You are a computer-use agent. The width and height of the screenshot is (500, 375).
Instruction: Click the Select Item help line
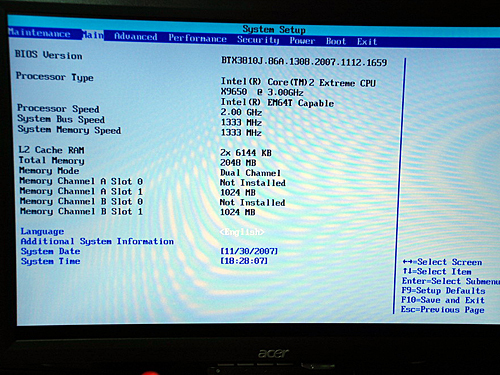click(x=437, y=272)
